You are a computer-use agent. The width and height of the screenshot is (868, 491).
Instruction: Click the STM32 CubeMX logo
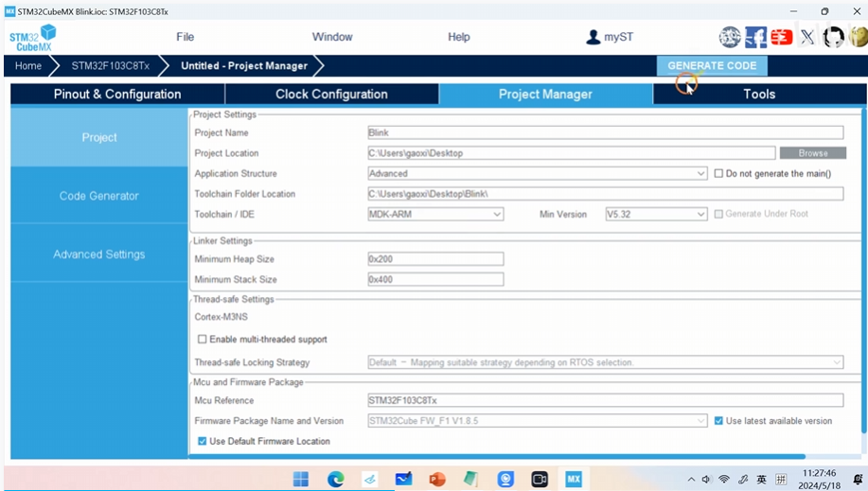(32, 38)
